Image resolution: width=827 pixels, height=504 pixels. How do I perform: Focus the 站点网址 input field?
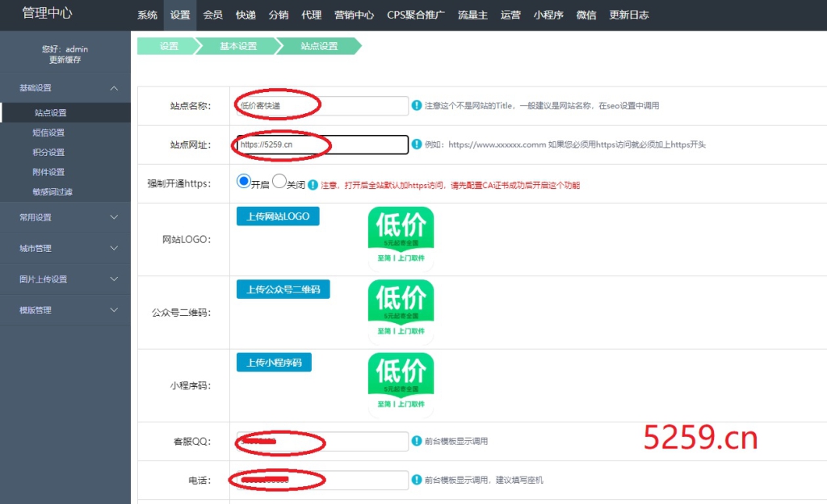322,144
